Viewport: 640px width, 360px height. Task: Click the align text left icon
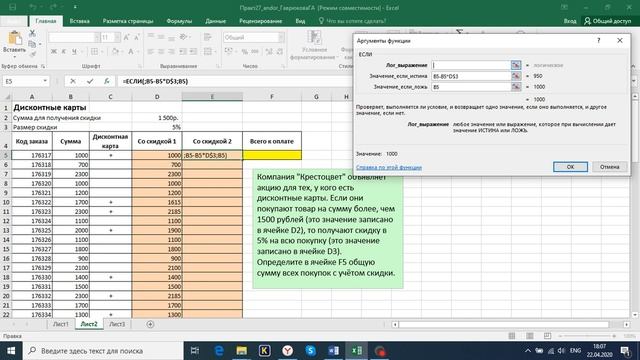(151, 51)
